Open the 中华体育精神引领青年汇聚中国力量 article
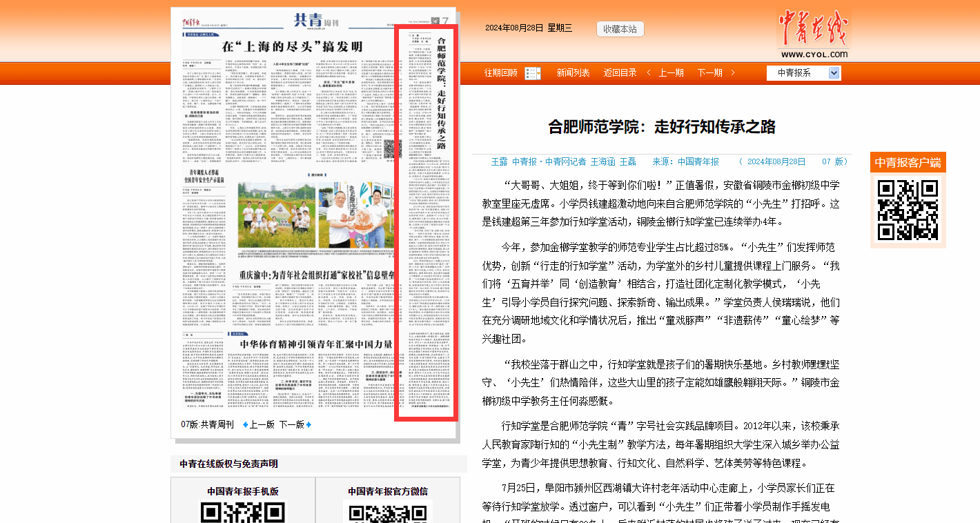 point(316,343)
